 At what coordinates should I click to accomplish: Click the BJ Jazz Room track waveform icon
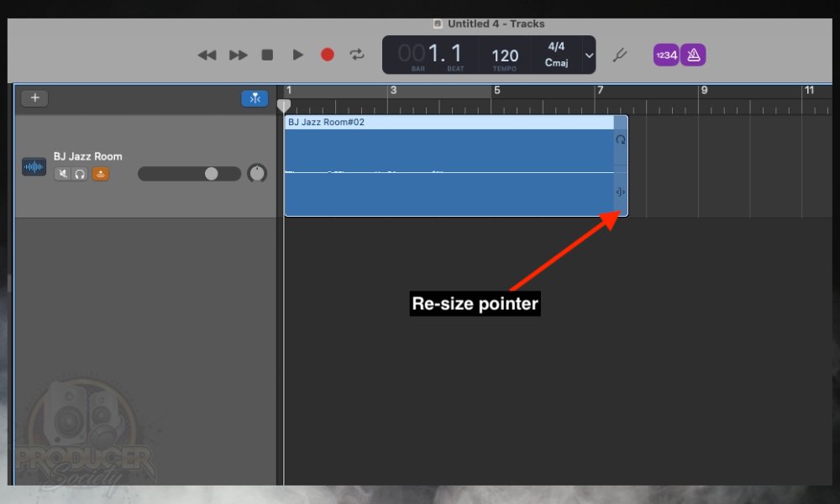[34, 166]
